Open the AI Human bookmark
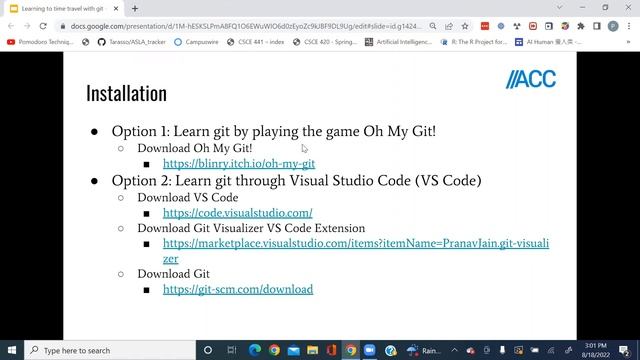 click(549, 42)
